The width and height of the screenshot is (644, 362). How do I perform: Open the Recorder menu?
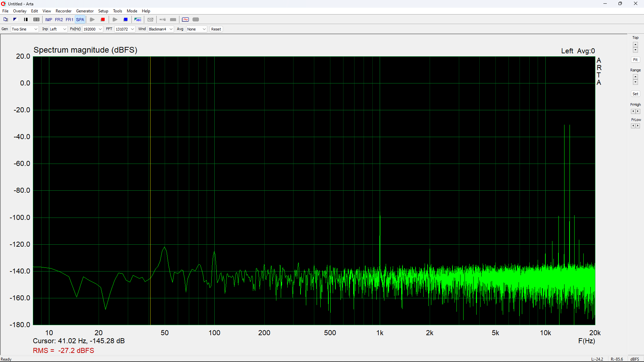63,11
